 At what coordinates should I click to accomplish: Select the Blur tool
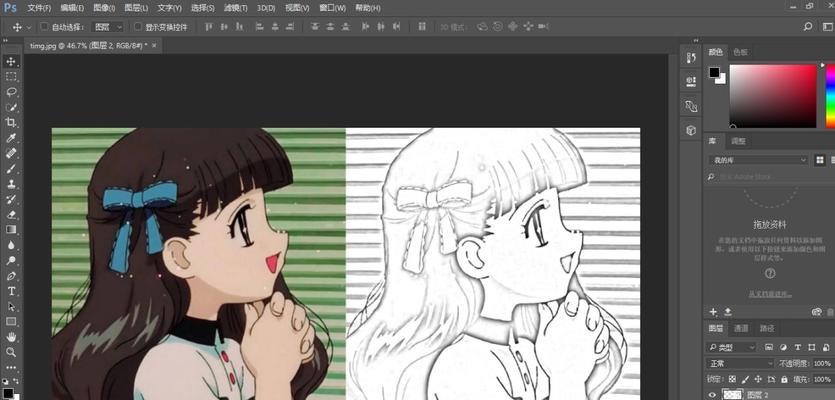(11, 245)
